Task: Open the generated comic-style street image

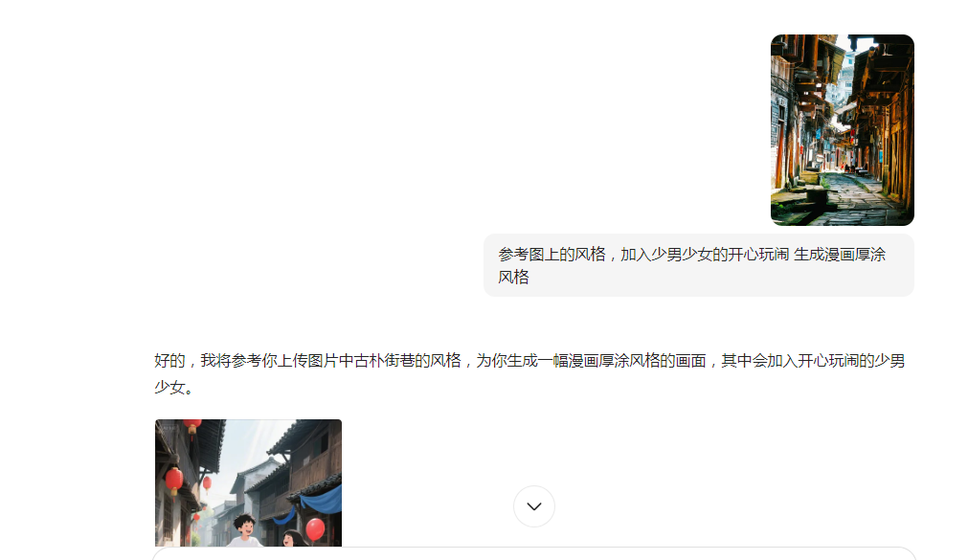Action: pyautogui.click(x=248, y=482)
